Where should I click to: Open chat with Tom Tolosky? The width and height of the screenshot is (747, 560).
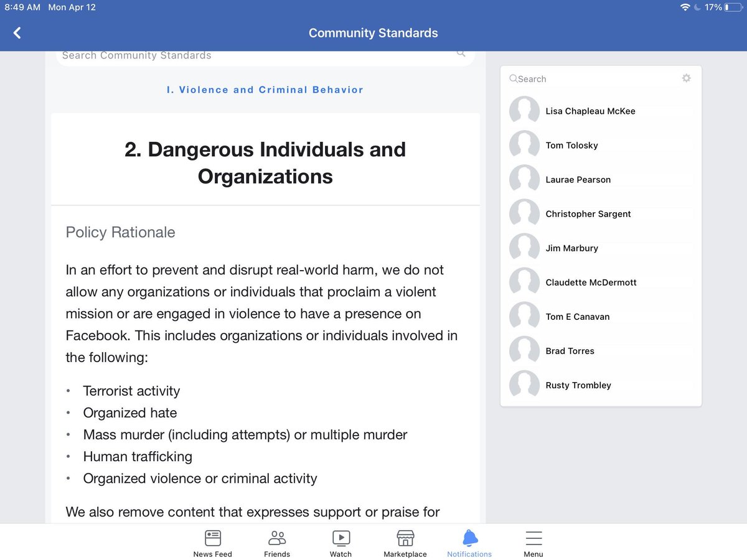(x=601, y=146)
